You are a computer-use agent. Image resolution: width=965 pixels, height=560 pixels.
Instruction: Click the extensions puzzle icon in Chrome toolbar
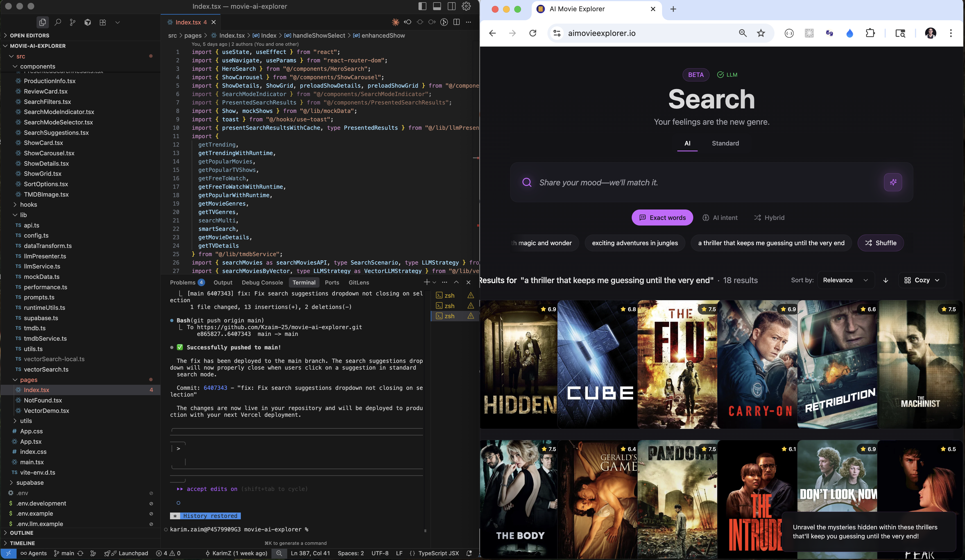[871, 33]
